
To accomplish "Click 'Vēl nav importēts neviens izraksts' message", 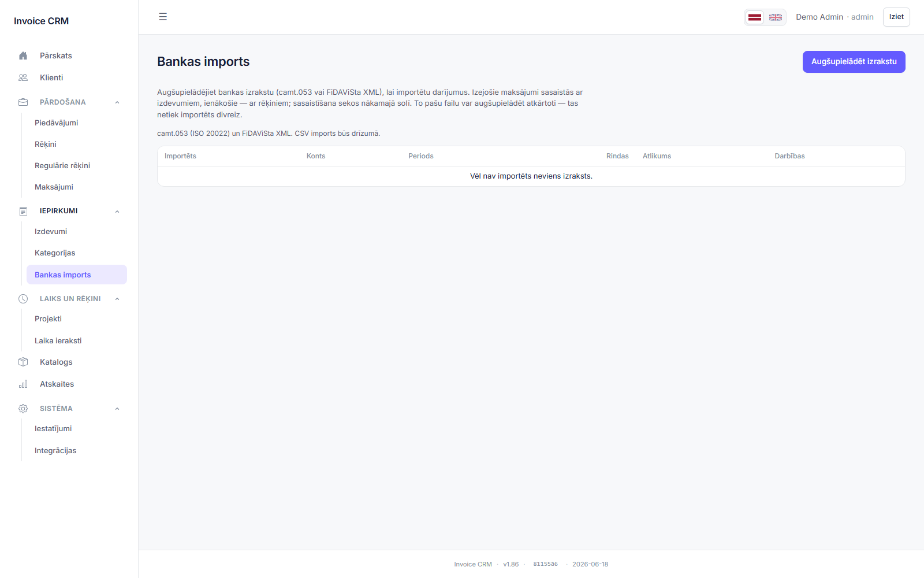I will tap(531, 176).
